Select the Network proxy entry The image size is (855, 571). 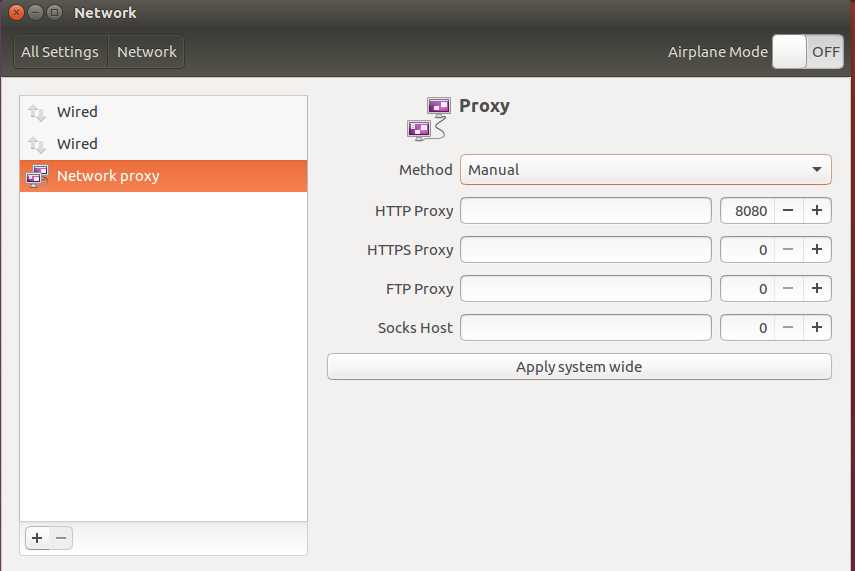coord(164,176)
